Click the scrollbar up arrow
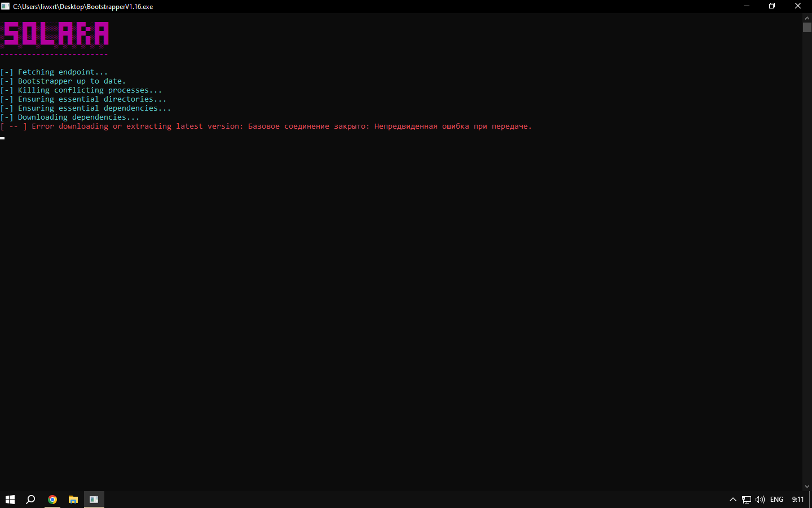The width and height of the screenshot is (812, 508). 807,17
